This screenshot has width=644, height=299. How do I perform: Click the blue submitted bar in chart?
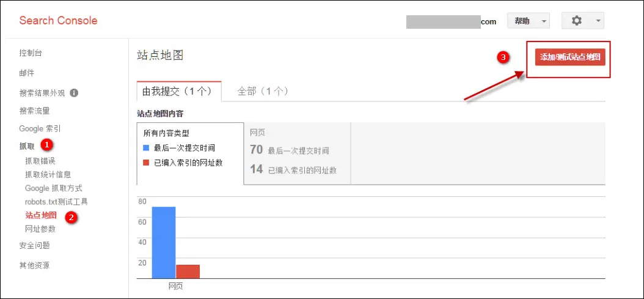coord(163,242)
